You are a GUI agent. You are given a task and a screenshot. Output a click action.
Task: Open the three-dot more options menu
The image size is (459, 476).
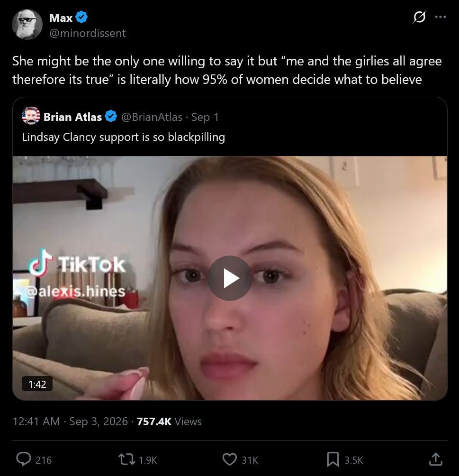coord(440,17)
